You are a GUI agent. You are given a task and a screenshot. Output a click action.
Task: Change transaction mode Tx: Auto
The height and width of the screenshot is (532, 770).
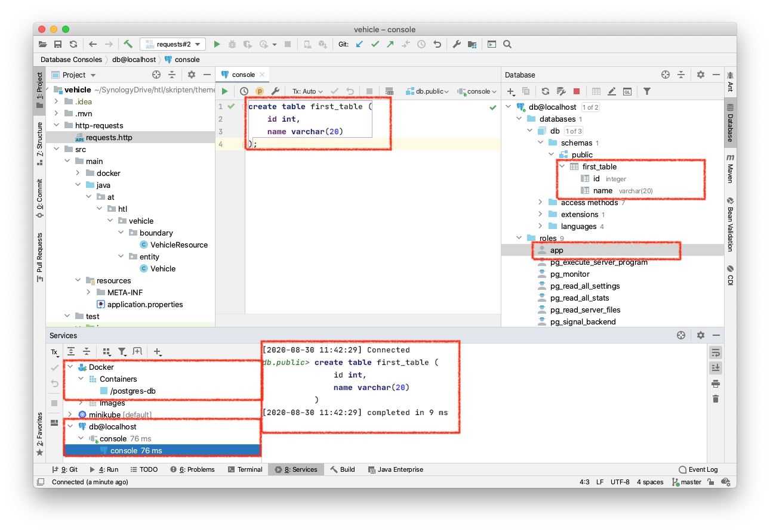point(307,91)
